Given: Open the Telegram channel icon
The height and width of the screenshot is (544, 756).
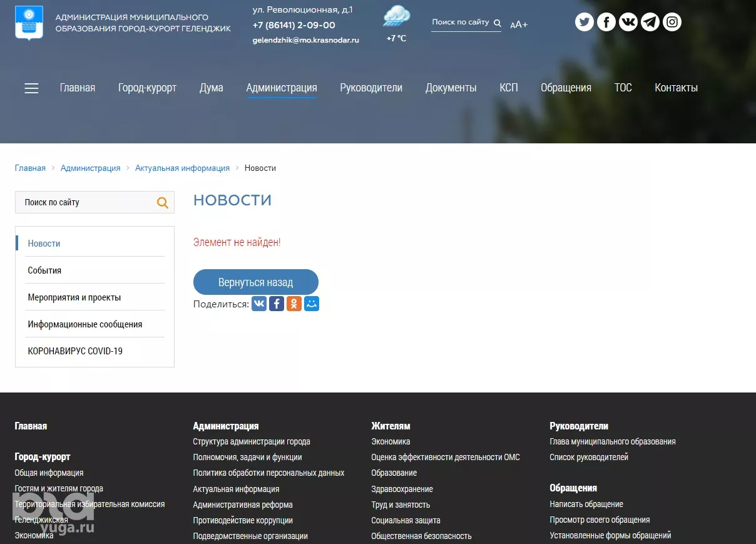Looking at the screenshot, I should pyautogui.click(x=650, y=23).
